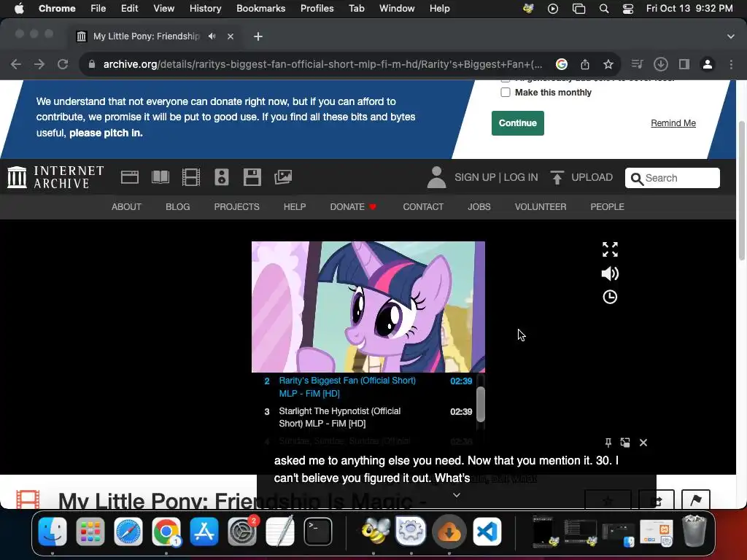The width and height of the screenshot is (747, 560).
Task: Open Chrome media controls icon
Action: tap(637, 64)
